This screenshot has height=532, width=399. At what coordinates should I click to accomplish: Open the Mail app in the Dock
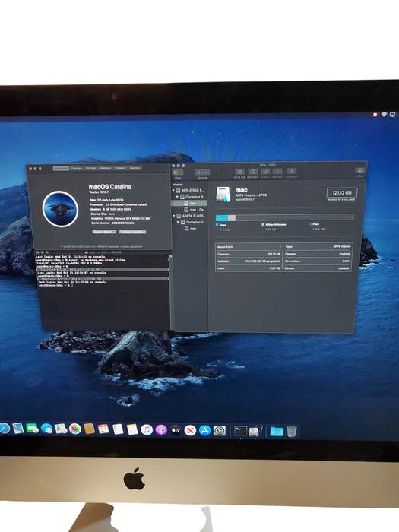(18, 428)
